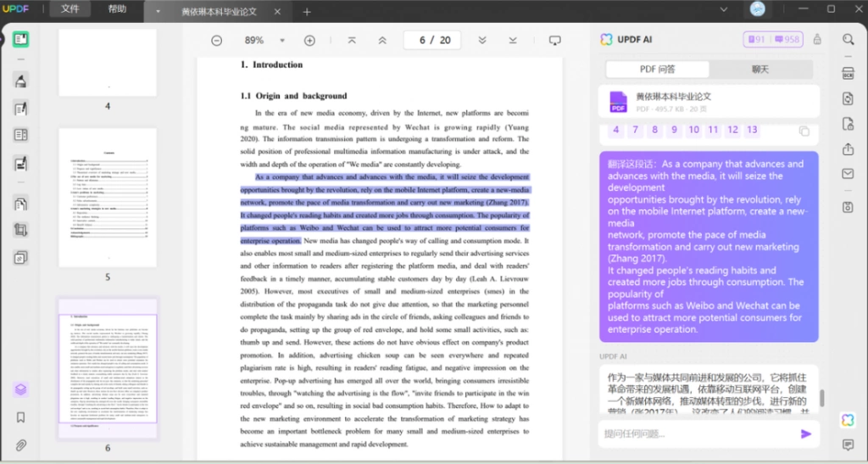Viewport: 868px width, 464px height.
Task: Open the Fill and Sign form tool
Action: click(20, 164)
